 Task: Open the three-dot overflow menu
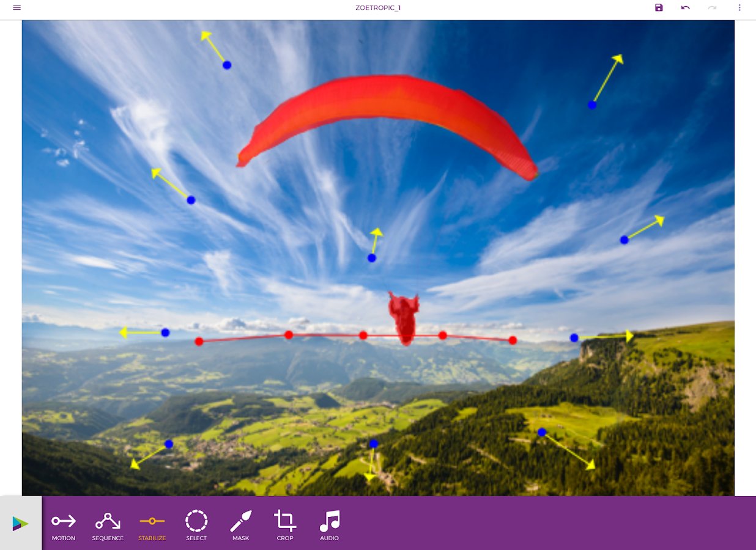[x=739, y=7]
